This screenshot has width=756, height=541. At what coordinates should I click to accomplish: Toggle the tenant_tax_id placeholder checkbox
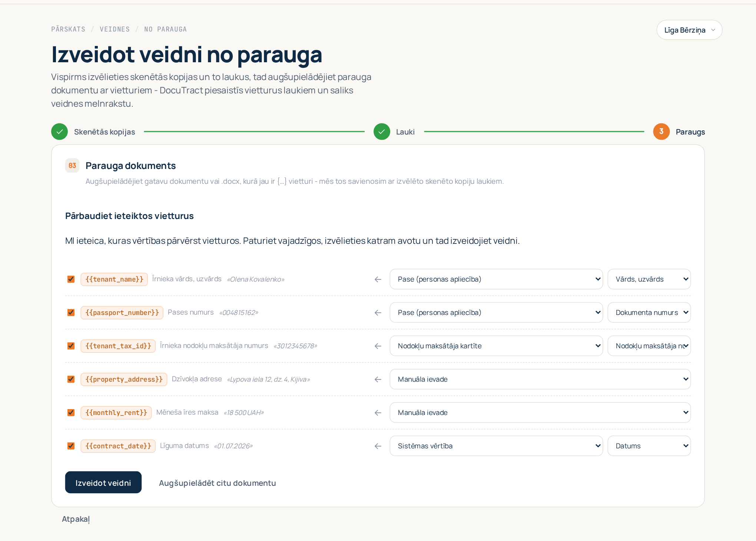(x=71, y=346)
